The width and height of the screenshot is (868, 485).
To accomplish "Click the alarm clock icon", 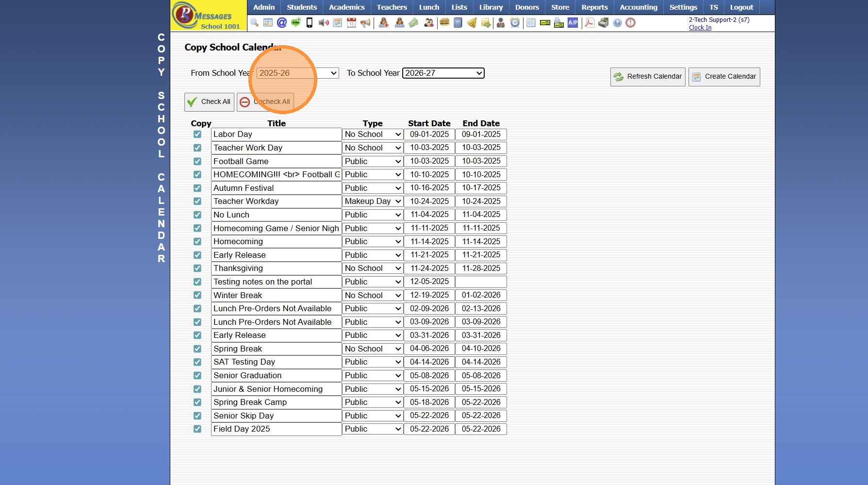I will pos(515,23).
